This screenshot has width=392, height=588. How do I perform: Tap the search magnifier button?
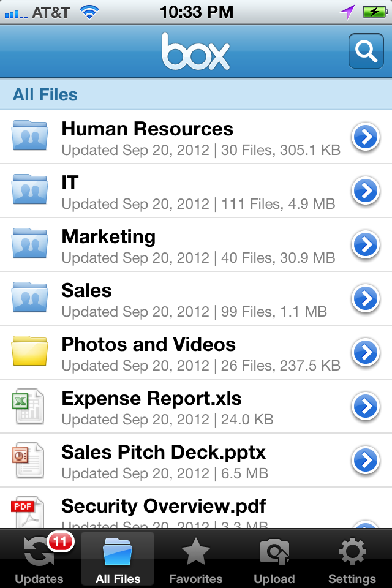(366, 51)
